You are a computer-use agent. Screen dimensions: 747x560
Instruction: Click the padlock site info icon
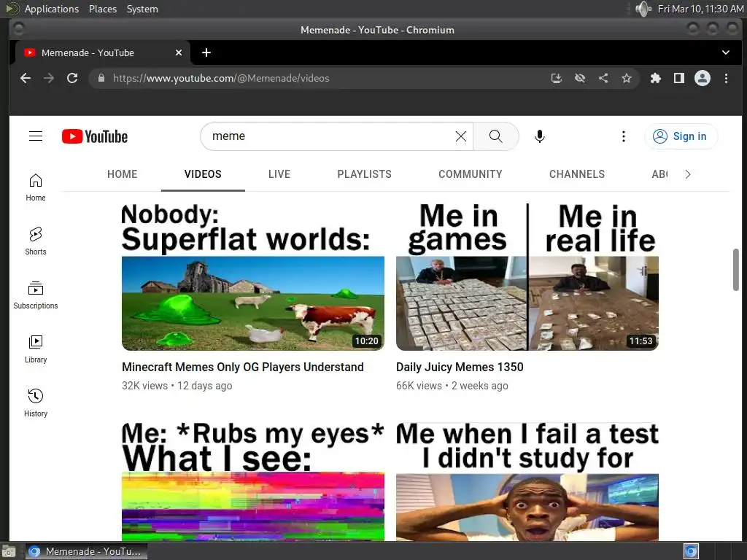(101, 78)
